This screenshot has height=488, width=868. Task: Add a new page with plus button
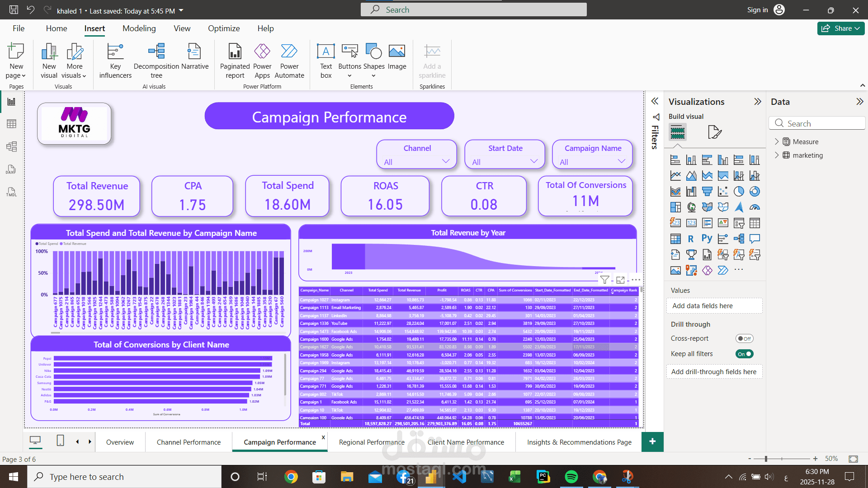tap(652, 441)
